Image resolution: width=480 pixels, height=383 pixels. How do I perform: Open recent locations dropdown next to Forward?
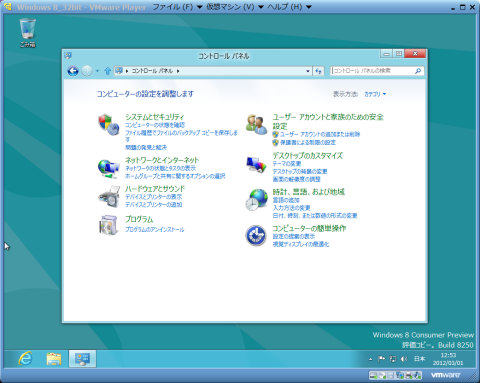tap(97, 71)
